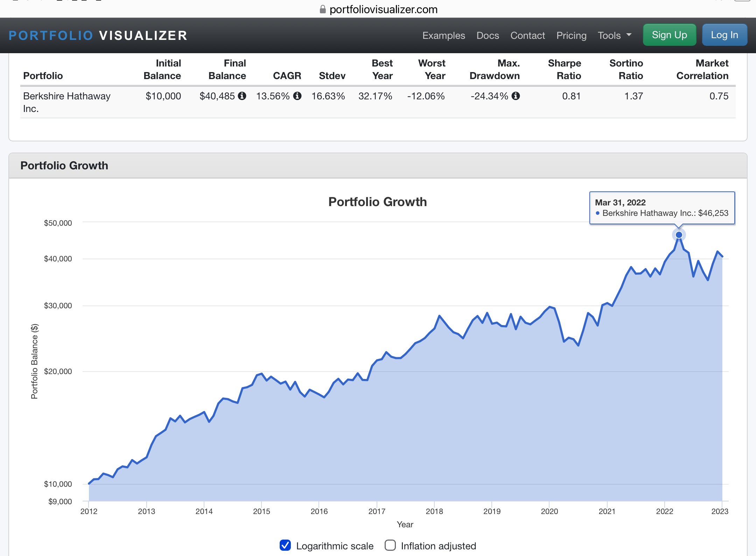
Task: Open the Docs page
Action: pos(488,35)
